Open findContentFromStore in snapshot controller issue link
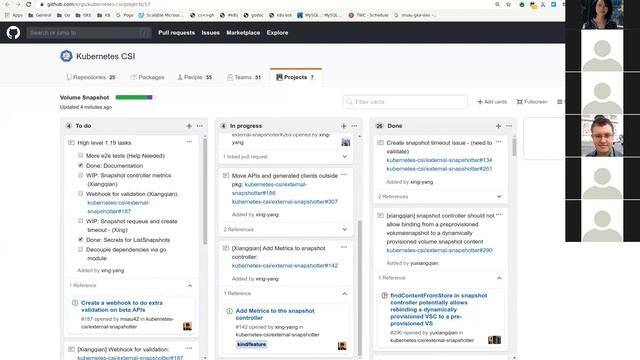This screenshot has height=360, width=640. [438, 309]
